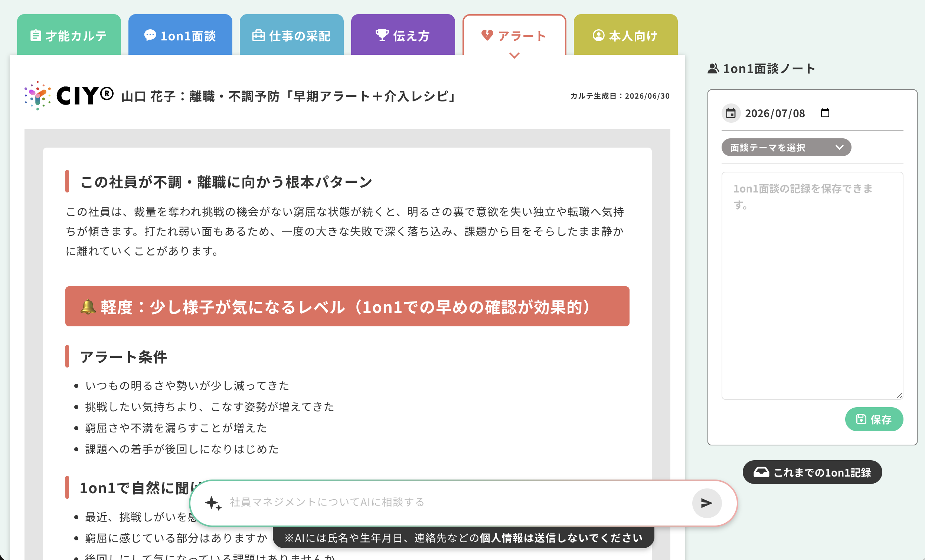This screenshot has height=560, width=925.
Task: Click the 軽度 alert level banner
Action: coord(347,306)
